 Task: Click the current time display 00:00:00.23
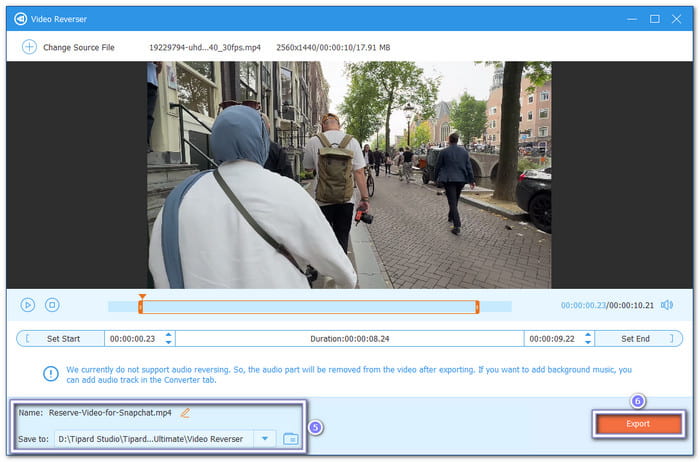click(x=583, y=306)
